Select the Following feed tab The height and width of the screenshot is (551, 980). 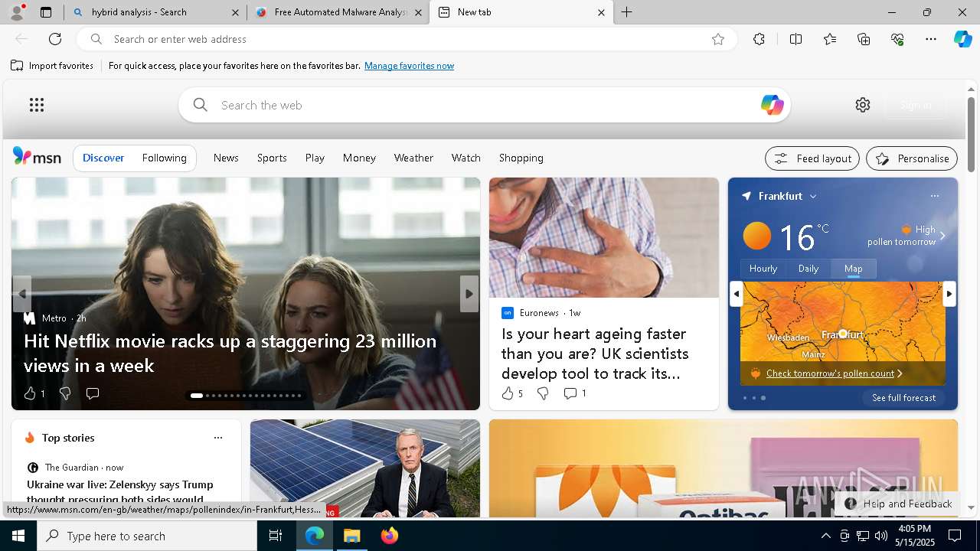coord(165,158)
